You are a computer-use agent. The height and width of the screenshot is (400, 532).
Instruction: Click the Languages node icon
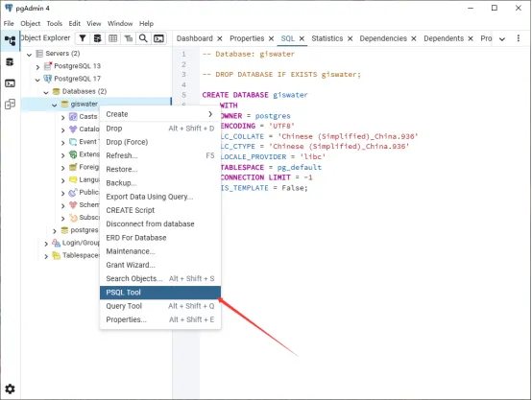(x=73, y=179)
